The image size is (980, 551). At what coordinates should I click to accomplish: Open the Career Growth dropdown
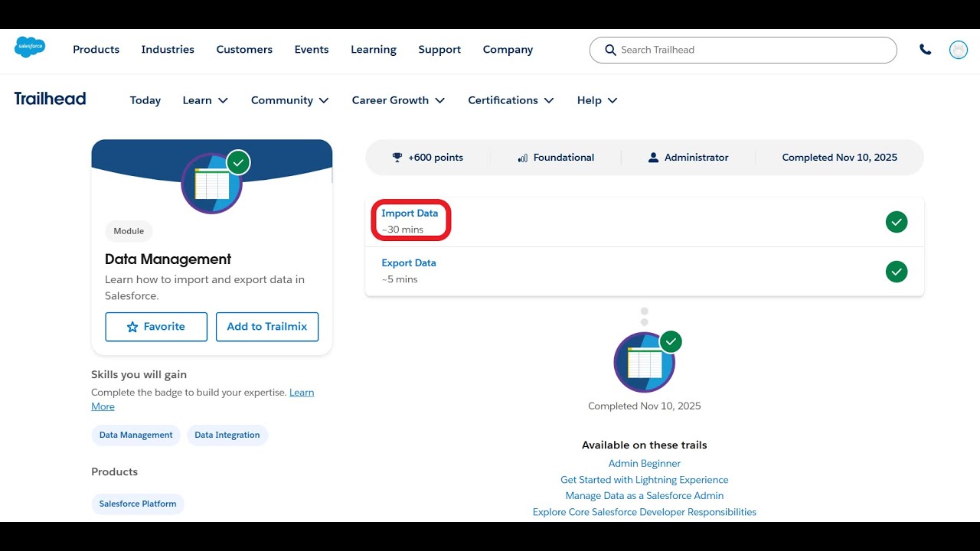pyautogui.click(x=398, y=100)
